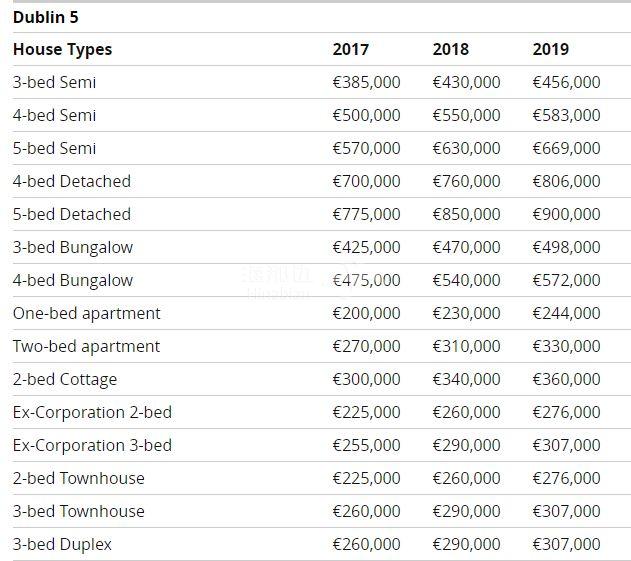Select the 5-bed Semi 2019 price €669,000

[x=566, y=148]
